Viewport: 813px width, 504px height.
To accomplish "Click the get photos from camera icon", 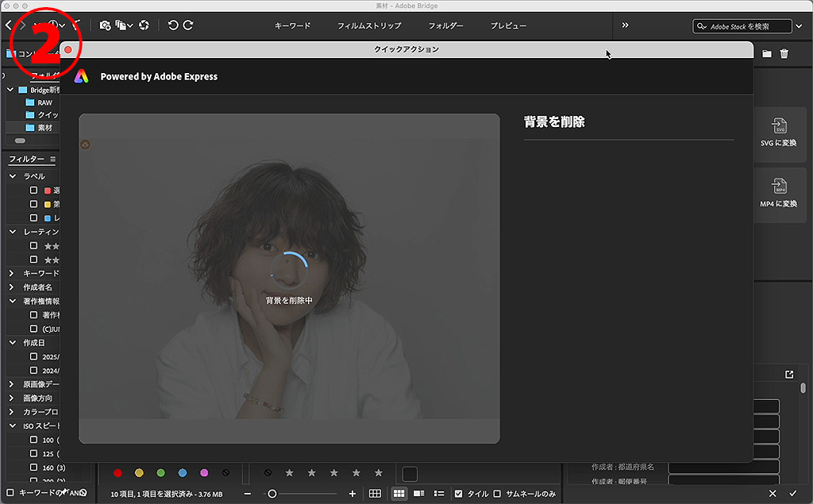I will [x=105, y=25].
